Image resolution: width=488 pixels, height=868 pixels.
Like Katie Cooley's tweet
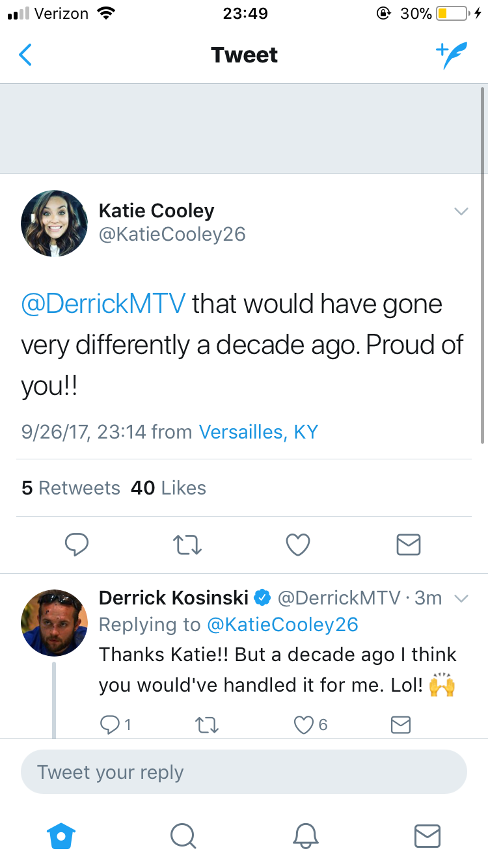pyautogui.click(x=298, y=545)
